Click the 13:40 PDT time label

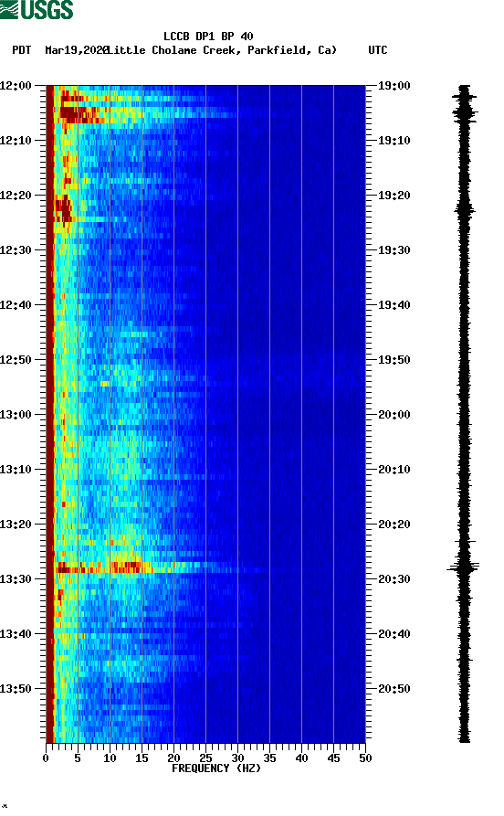16,633
